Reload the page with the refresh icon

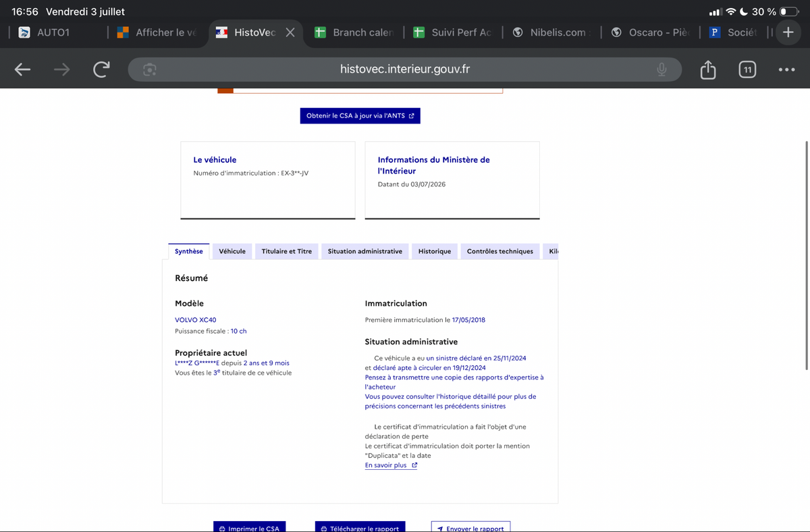pos(101,70)
